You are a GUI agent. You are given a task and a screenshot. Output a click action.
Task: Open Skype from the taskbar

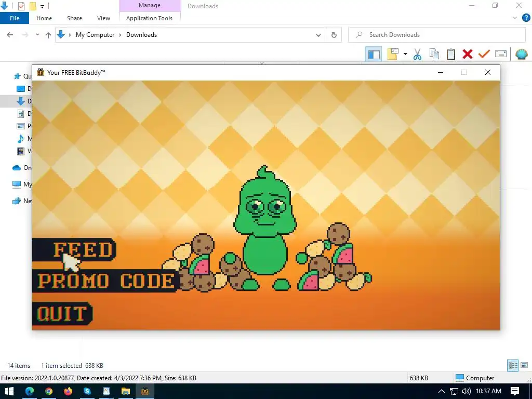87,391
